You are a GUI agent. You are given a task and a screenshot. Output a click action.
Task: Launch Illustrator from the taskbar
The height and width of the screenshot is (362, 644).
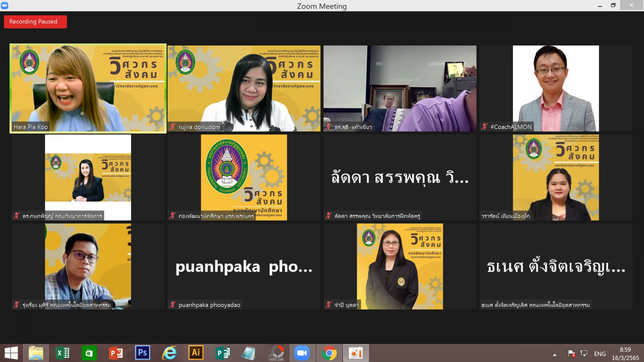click(x=196, y=353)
